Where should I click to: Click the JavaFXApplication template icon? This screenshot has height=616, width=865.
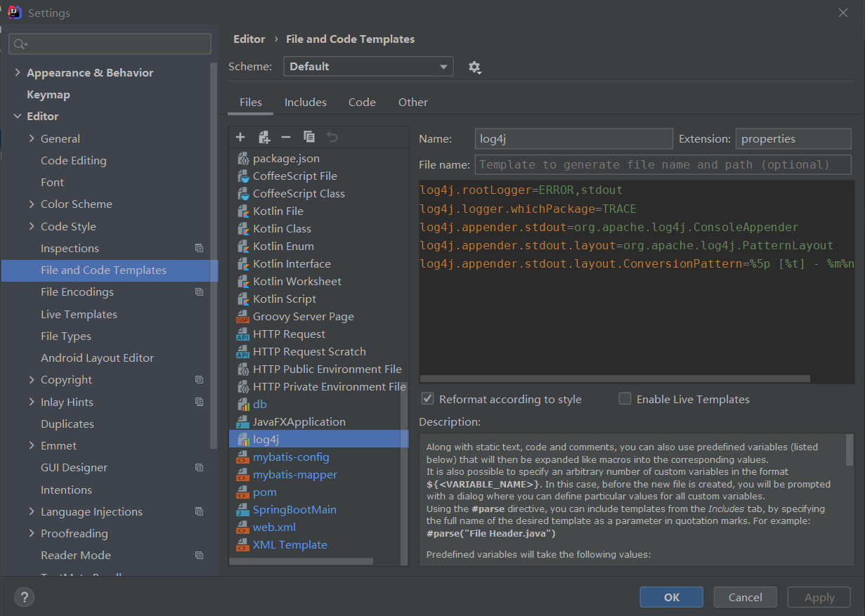coord(242,422)
